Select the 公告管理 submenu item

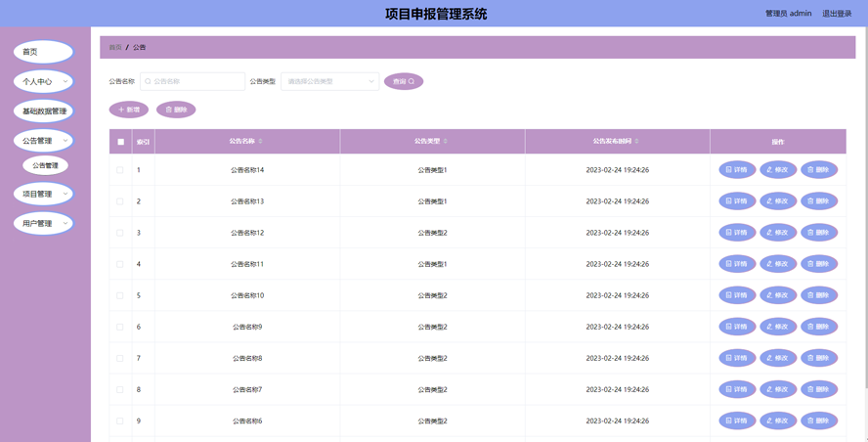tap(45, 165)
